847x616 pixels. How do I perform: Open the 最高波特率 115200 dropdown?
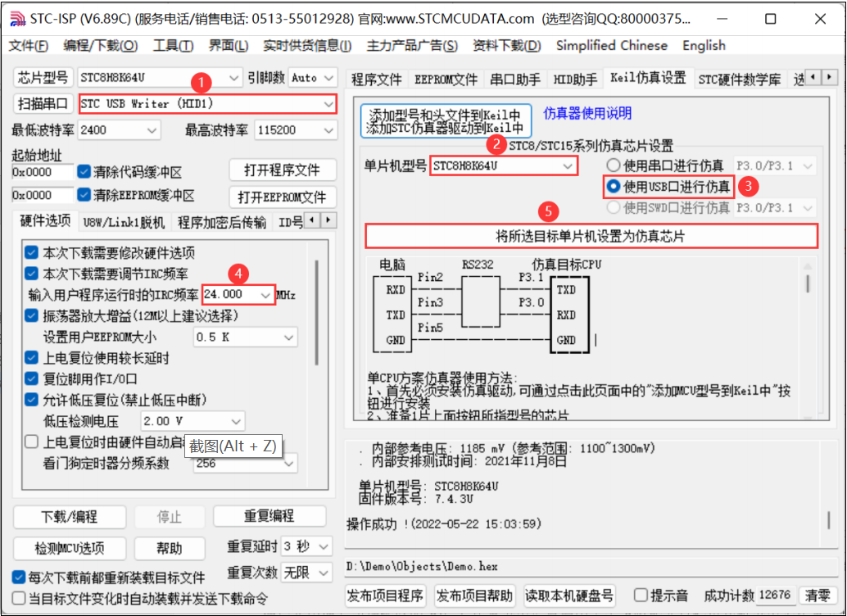coord(328,130)
